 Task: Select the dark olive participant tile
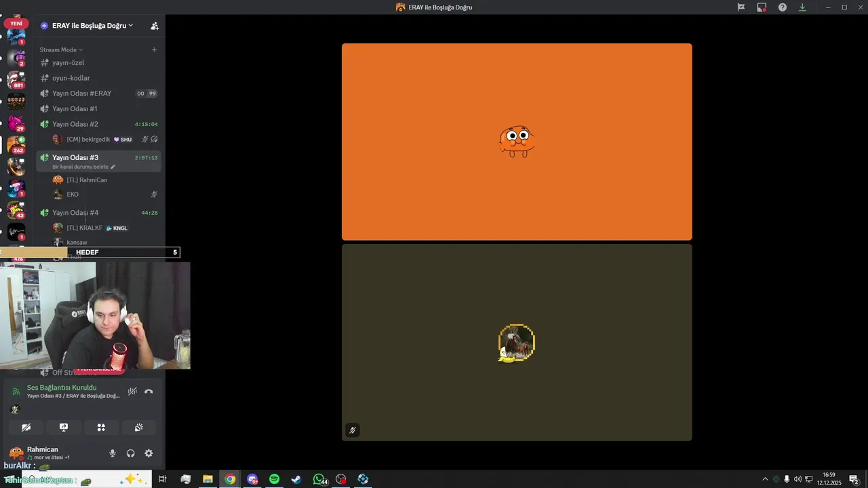coord(517,342)
